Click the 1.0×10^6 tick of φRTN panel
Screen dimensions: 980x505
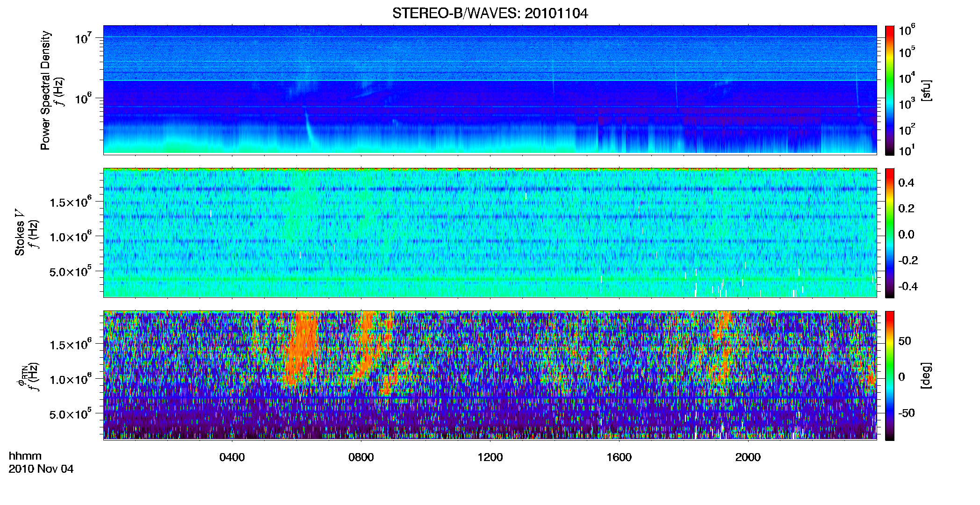70,379
